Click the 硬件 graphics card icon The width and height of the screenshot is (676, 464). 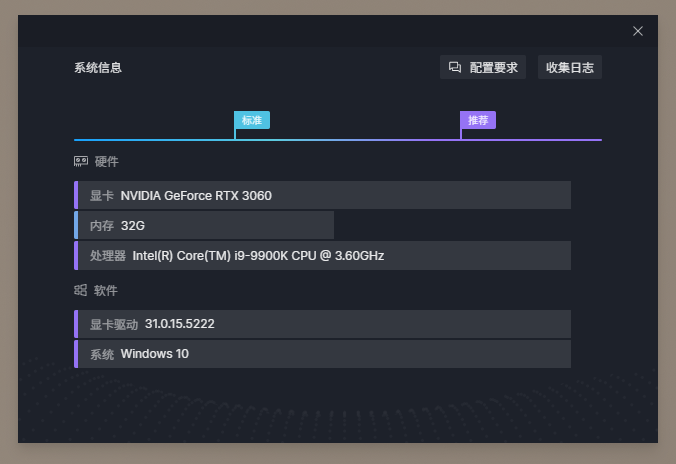coord(81,161)
